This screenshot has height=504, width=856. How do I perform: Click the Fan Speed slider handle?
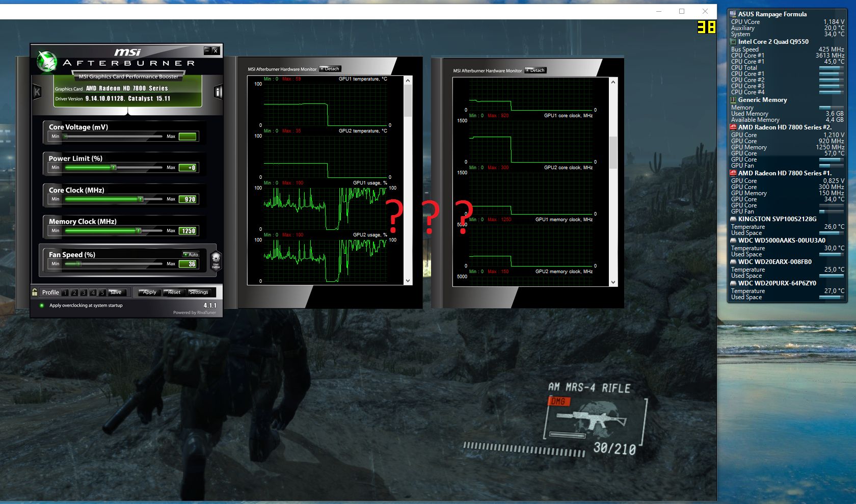78,263
